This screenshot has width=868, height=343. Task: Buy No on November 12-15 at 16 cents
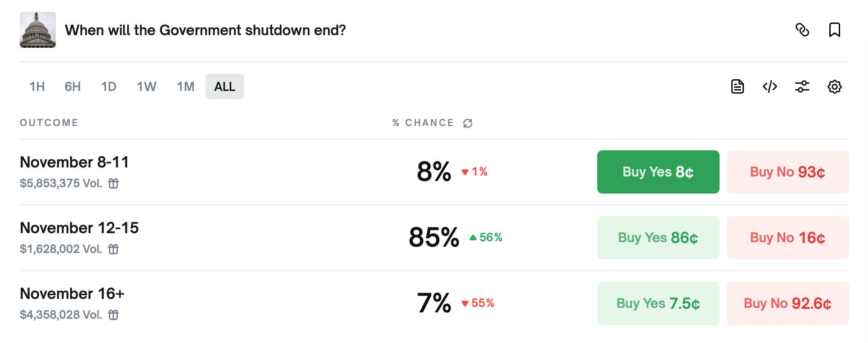(x=787, y=237)
